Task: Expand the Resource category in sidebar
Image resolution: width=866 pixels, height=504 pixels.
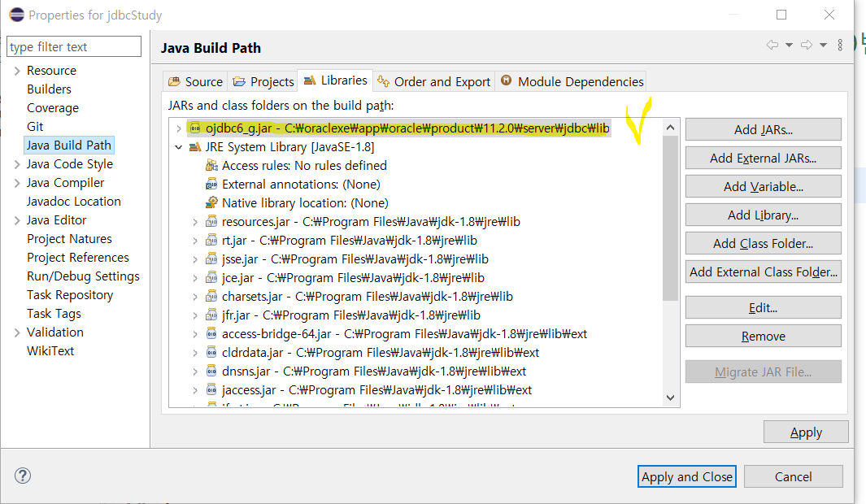Action: (17, 71)
